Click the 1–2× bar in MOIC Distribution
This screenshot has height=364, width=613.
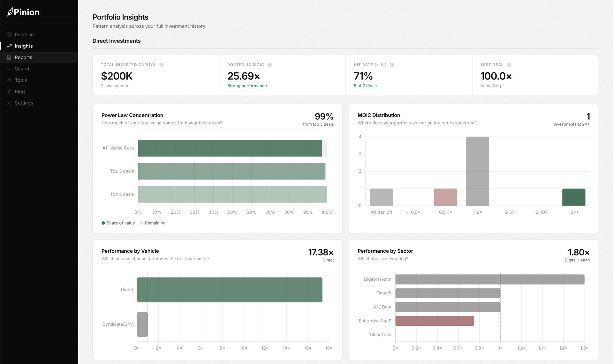point(478,171)
